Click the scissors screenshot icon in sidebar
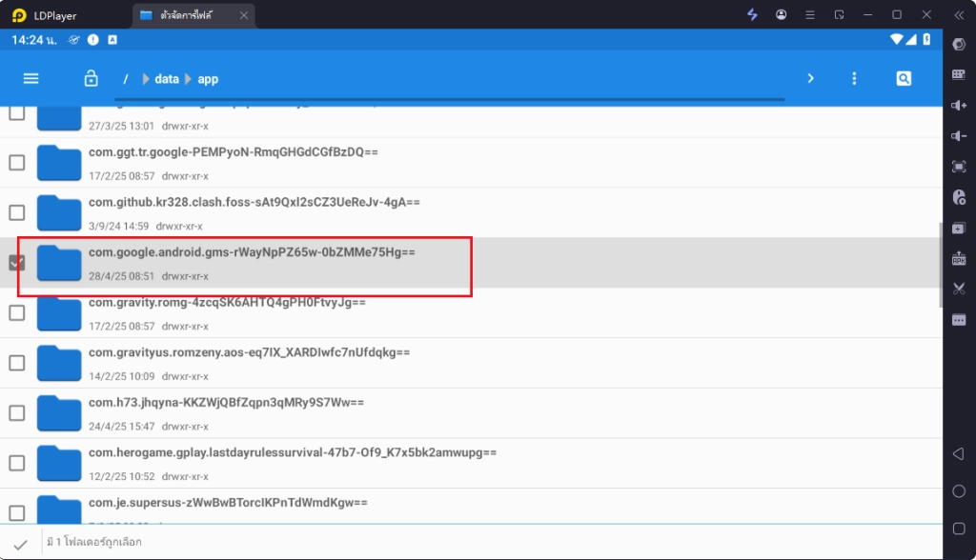Viewport: 976px width, 560px height. [x=959, y=289]
